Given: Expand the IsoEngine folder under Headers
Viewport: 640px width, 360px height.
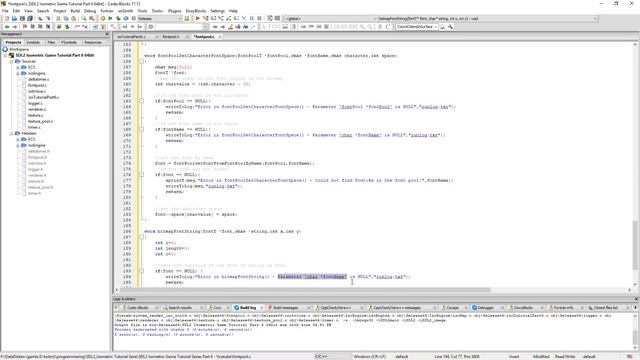Looking at the screenshot, I should [18, 145].
